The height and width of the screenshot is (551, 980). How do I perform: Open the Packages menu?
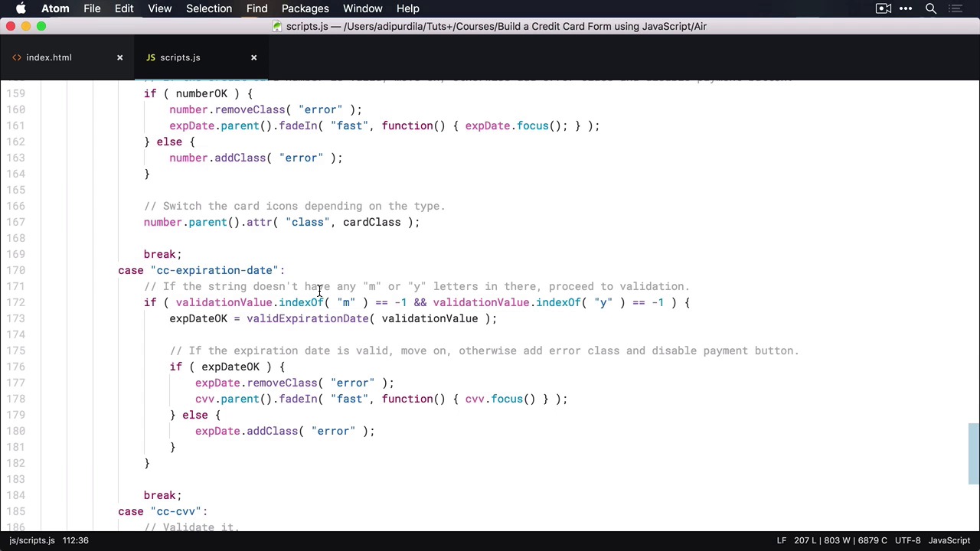click(x=305, y=8)
